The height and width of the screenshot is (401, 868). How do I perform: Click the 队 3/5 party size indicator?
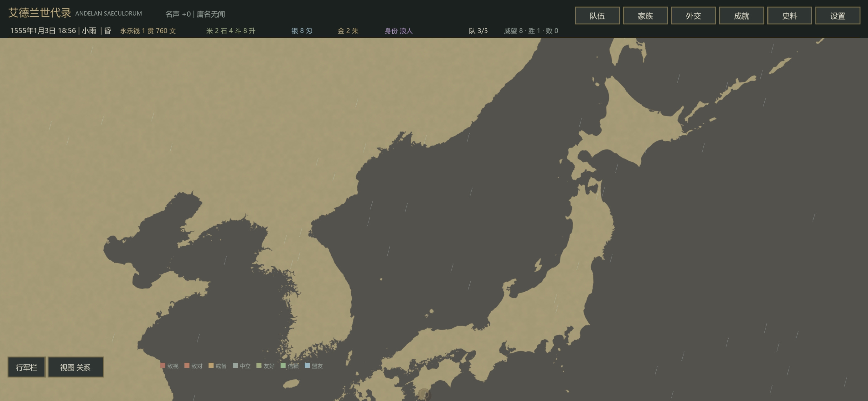tap(478, 31)
